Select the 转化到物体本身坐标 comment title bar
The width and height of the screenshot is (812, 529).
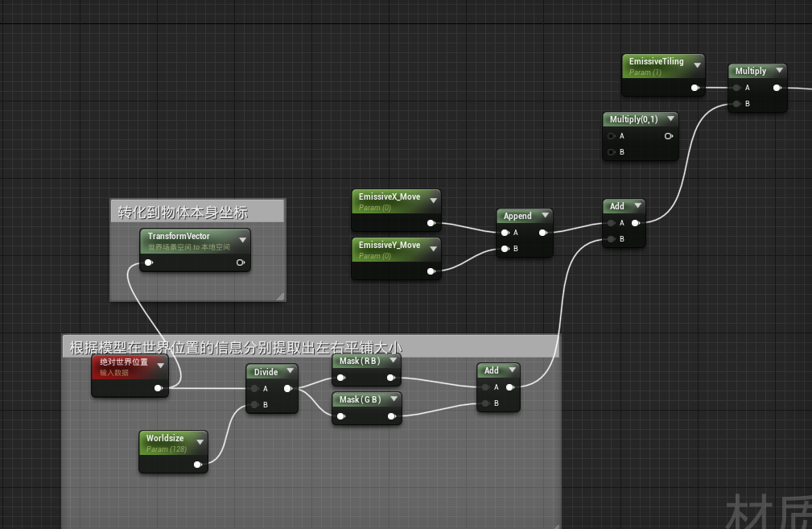tap(197, 212)
